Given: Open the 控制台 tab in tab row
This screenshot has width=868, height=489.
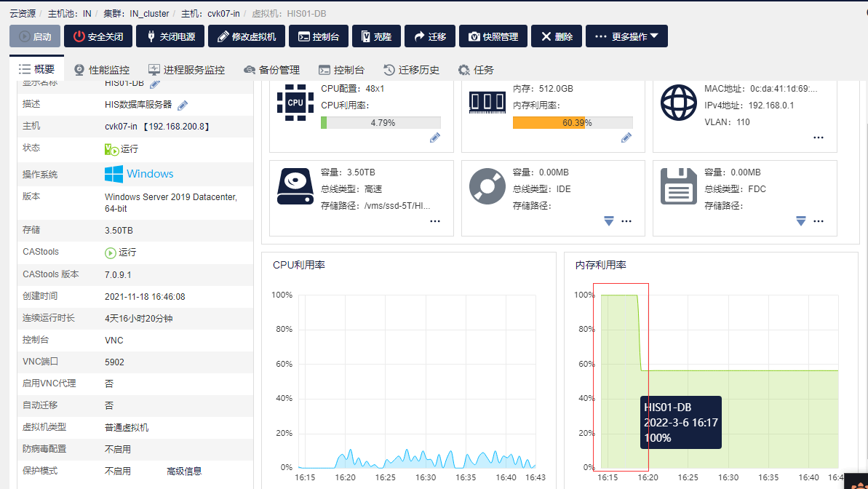Looking at the screenshot, I should [x=341, y=70].
